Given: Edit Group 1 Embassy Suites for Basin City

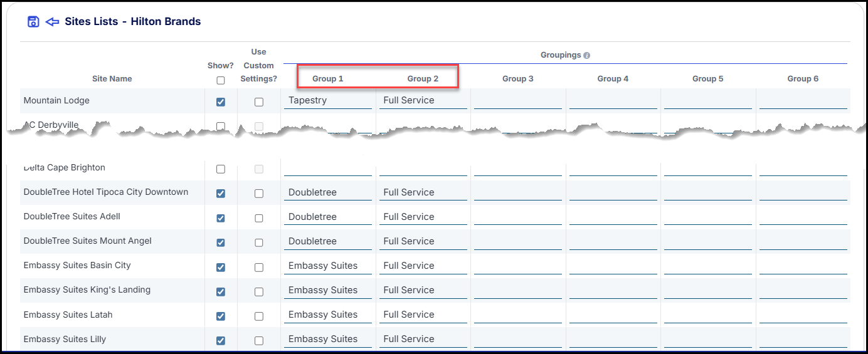Looking at the screenshot, I should [328, 266].
